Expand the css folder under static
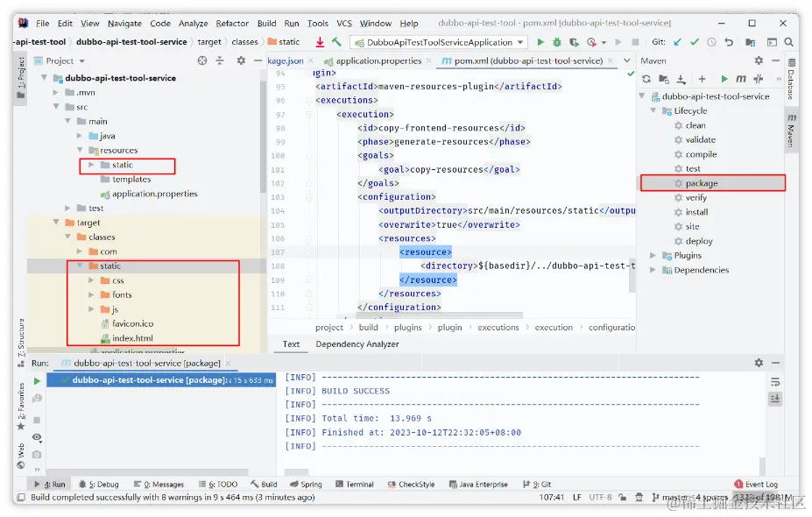This screenshot has height=517, width=812. click(x=91, y=280)
